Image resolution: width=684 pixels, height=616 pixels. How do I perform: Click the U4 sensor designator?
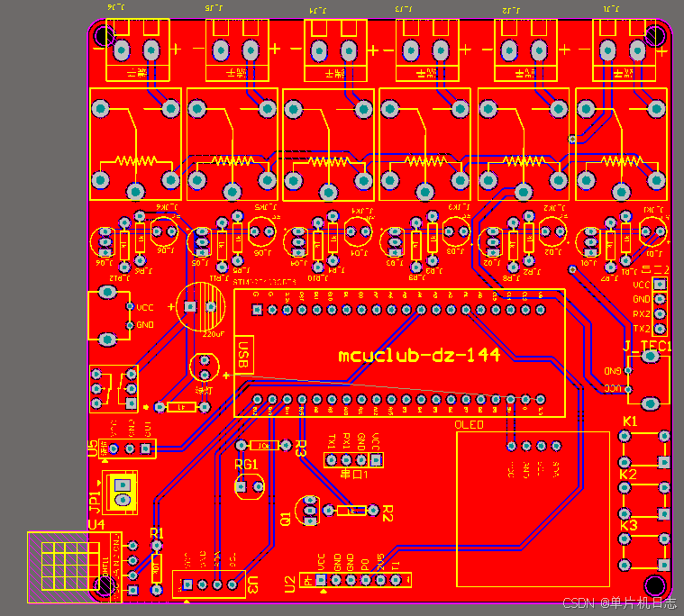point(96,524)
